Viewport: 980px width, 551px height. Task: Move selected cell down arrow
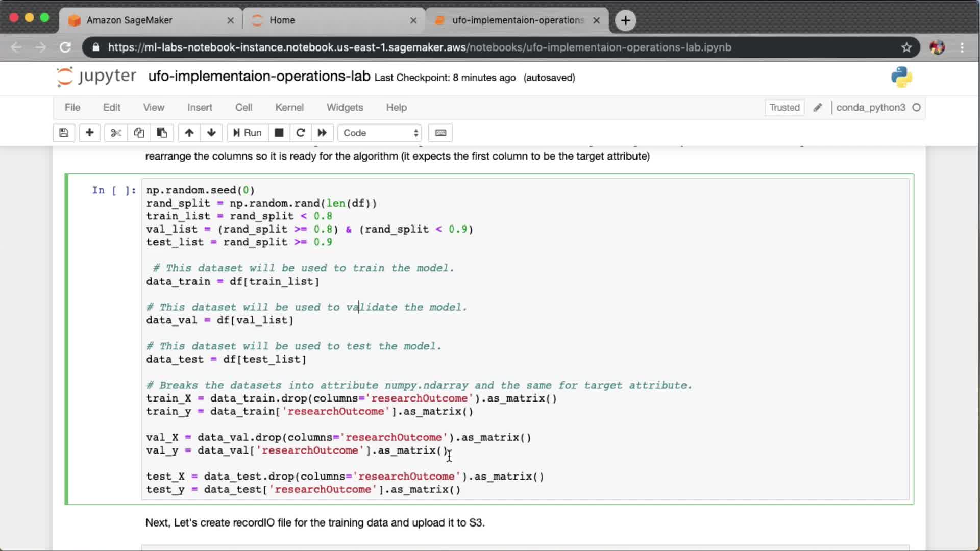[211, 133]
